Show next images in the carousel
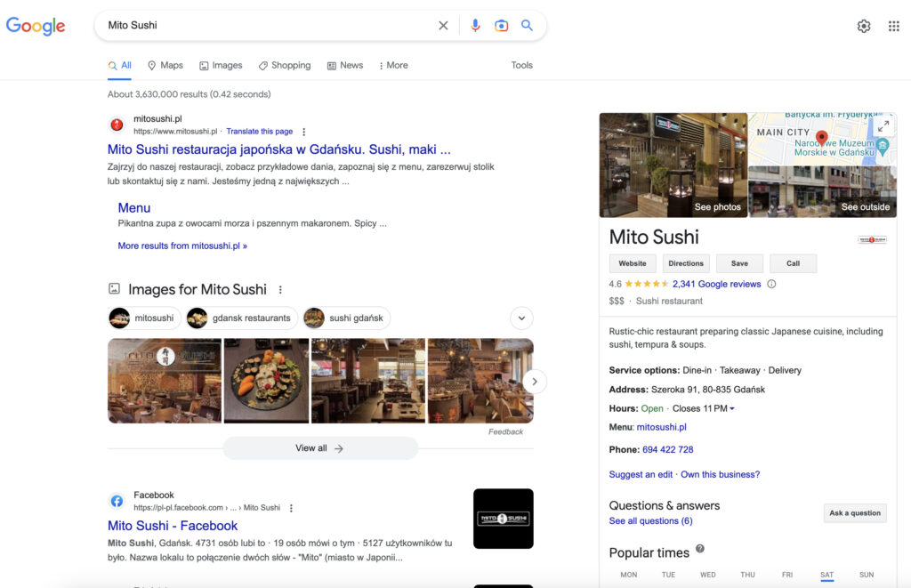 (x=535, y=382)
